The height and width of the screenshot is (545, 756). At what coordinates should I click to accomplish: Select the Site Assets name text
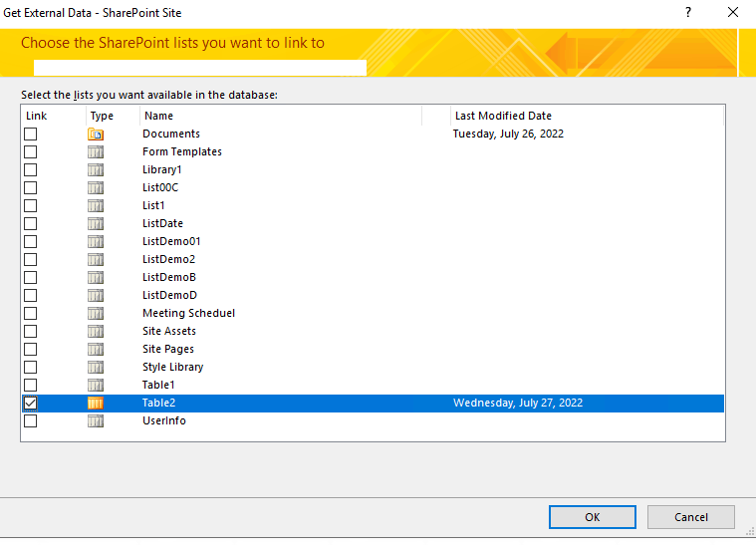[169, 332]
